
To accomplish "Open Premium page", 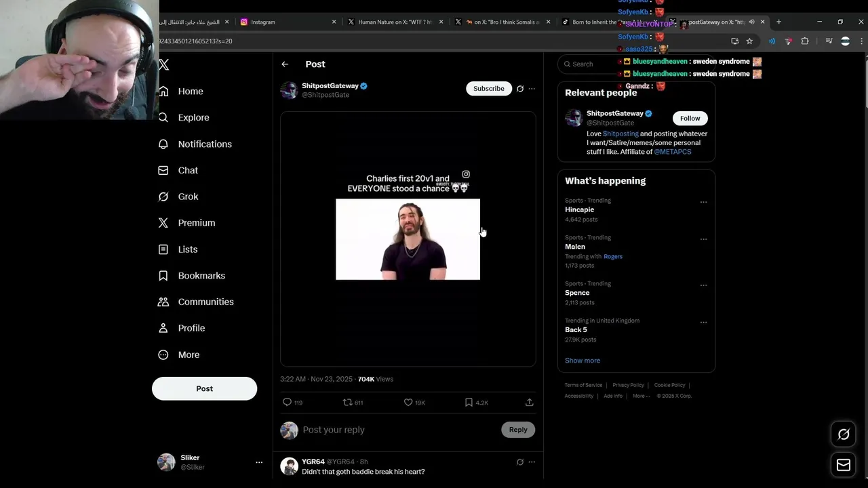I will [x=186, y=223].
